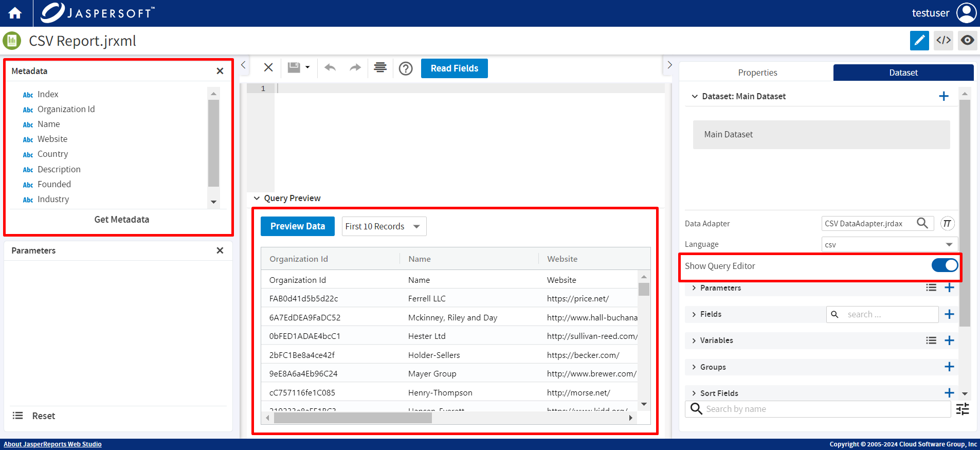This screenshot has width=980, height=450.
Task: Collapse Dataset: Main Dataset section
Action: tap(695, 96)
